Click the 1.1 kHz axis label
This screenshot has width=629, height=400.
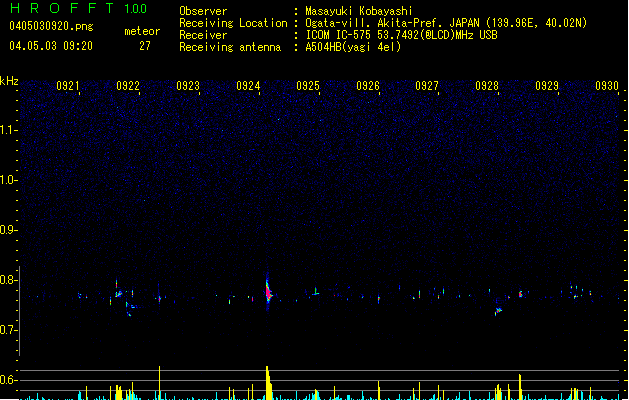(x=9, y=130)
